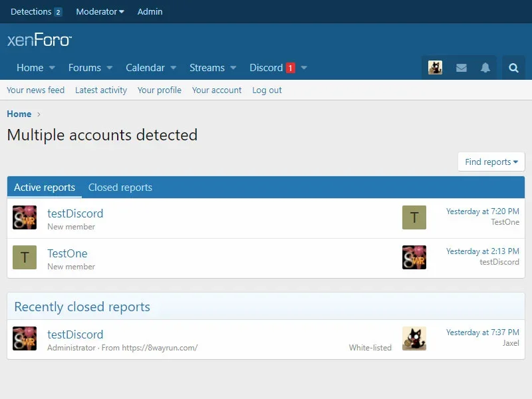Screen dimensions: 532x399
Task: Open the TestOne report title link
Action: [67, 253]
